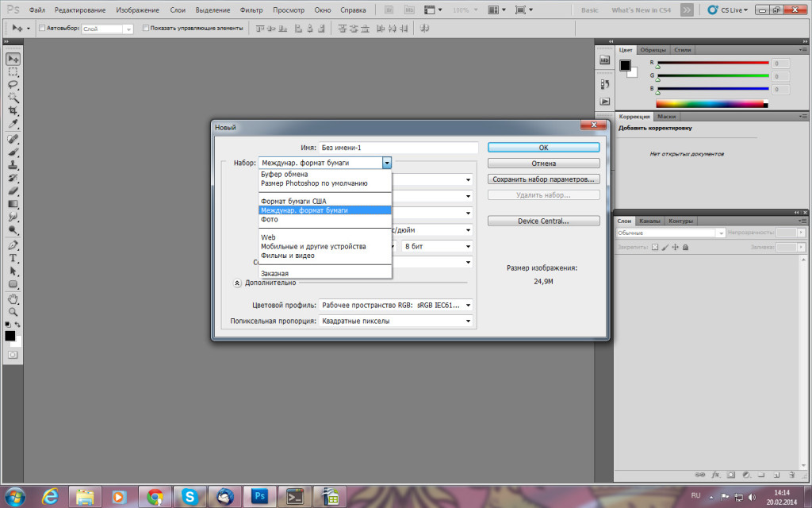Screen dimensions: 812x508
Task: Select the Crop tool
Action: click(x=13, y=110)
